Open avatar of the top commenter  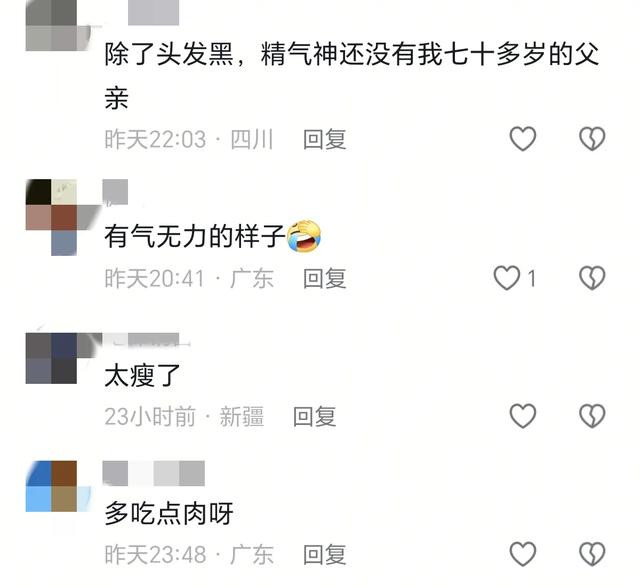57,25
